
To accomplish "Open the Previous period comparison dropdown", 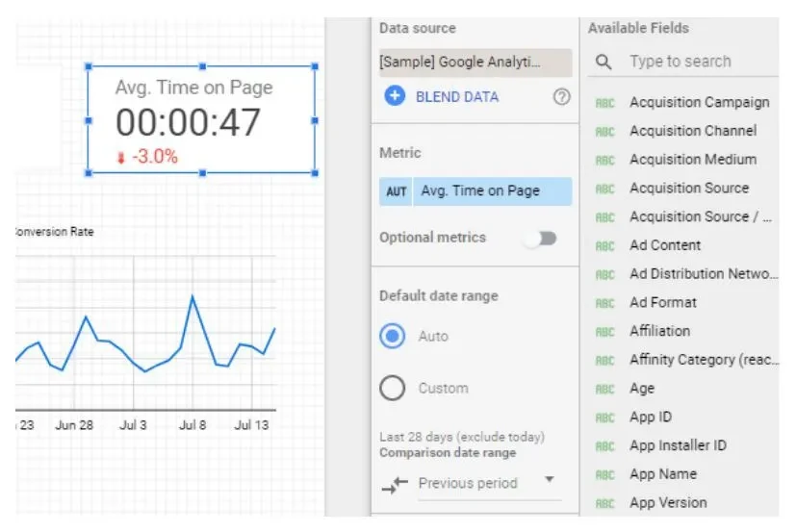I will [x=489, y=484].
